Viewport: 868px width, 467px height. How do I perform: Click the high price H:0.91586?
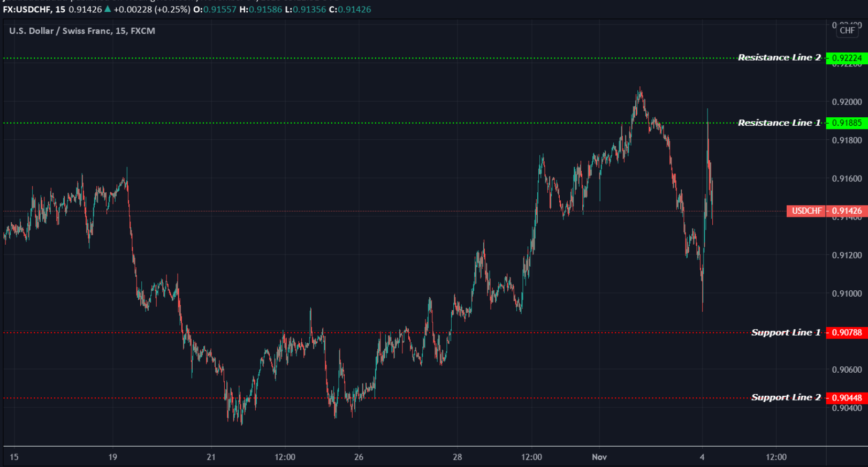[x=261, y=10]
